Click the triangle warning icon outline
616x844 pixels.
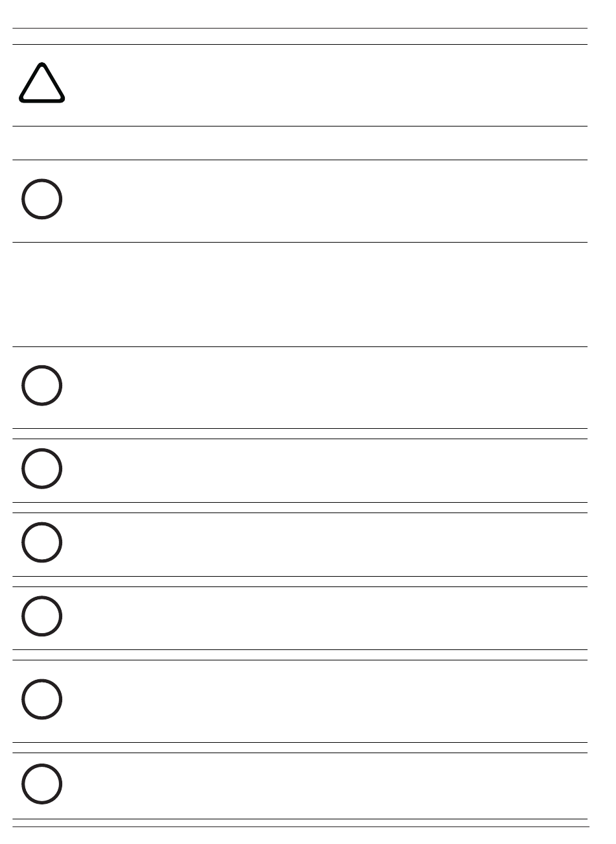tap(42, 83)
